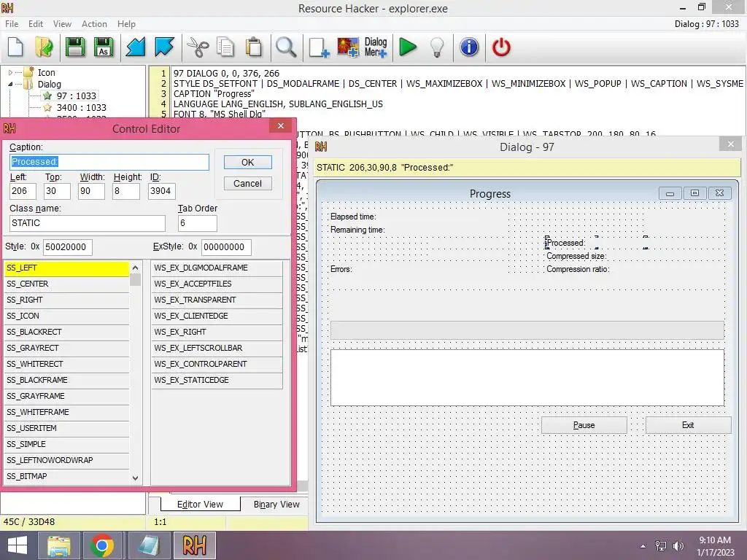Screen dimensions: 747x560
Task: Compile script with the green play icon
Action: [x=407, y=47]
